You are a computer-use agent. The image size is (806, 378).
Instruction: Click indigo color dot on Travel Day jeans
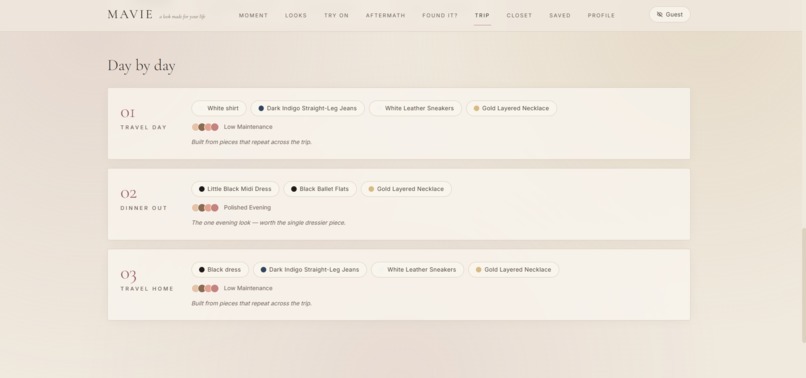[x=261, y=109]
